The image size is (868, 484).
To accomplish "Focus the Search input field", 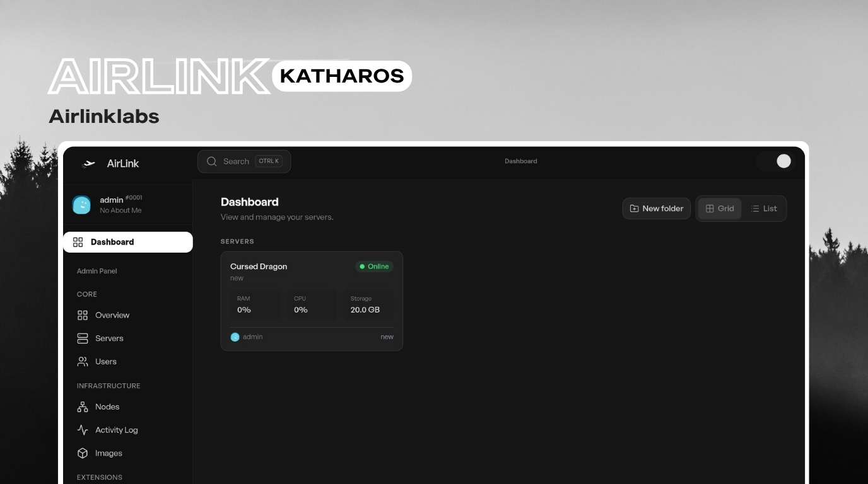I will click(244, 161).
